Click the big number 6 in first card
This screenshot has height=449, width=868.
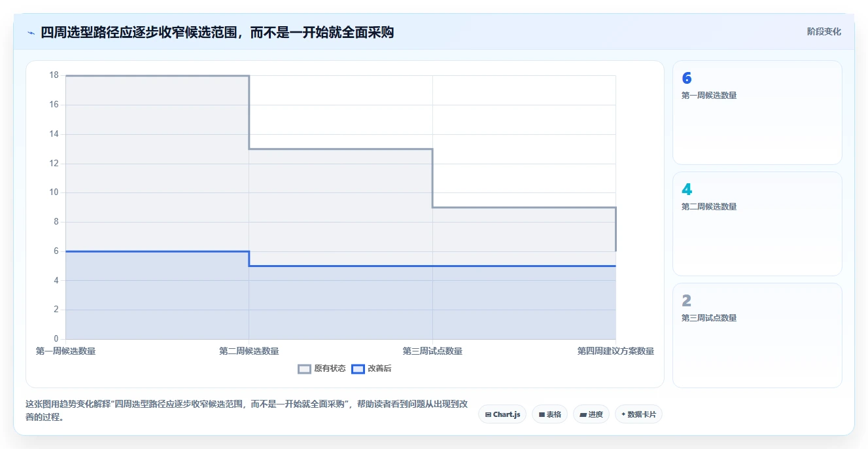pos(687,79)
